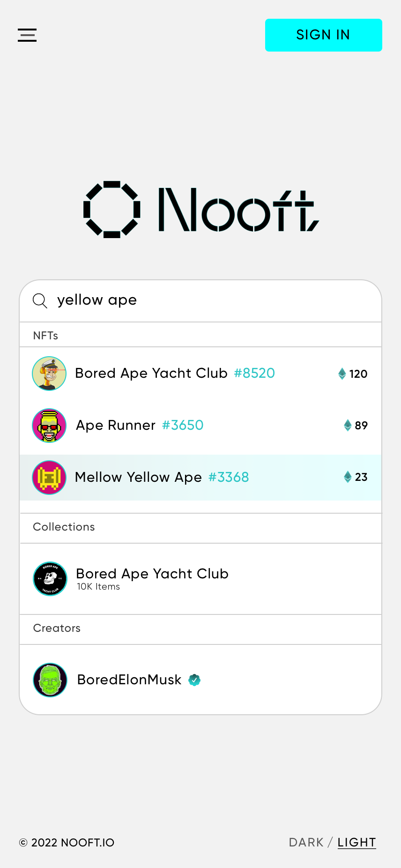Click the yellow ape search field

[x=211, y=300]
